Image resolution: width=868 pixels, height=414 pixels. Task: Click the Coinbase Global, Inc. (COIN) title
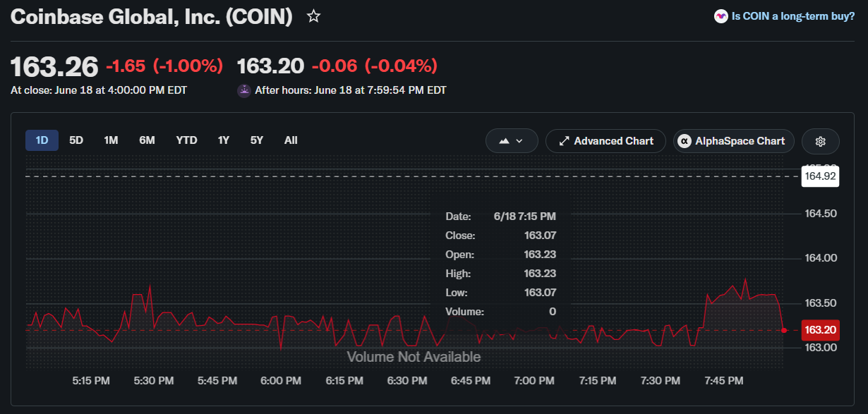coord(152,18)
